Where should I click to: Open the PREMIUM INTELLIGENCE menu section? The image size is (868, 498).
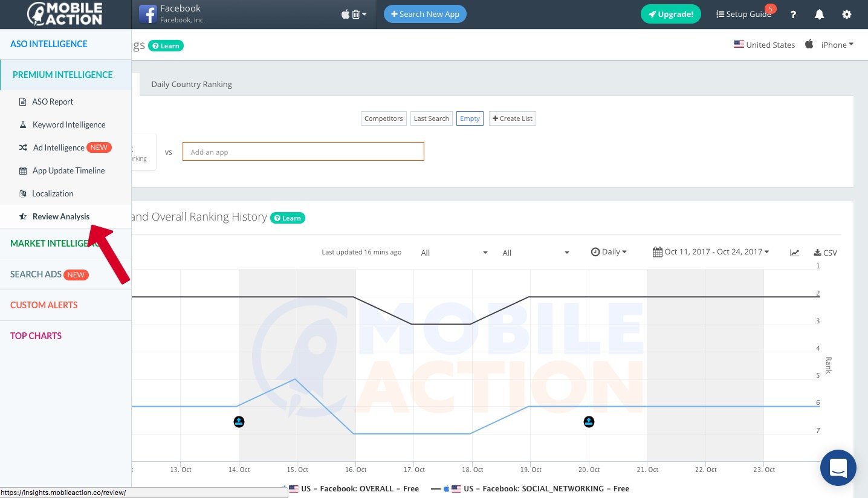click(x=65, y=75)
